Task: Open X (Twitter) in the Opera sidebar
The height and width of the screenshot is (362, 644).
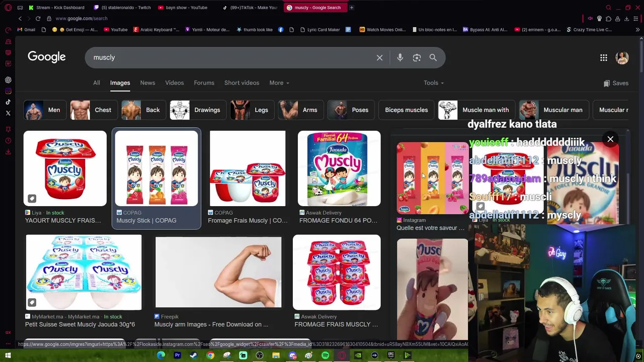Action: [x=8, y=113]
